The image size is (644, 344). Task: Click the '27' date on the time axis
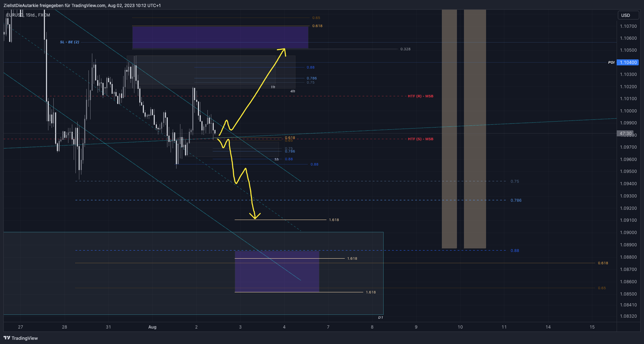[x=20, y=327]
